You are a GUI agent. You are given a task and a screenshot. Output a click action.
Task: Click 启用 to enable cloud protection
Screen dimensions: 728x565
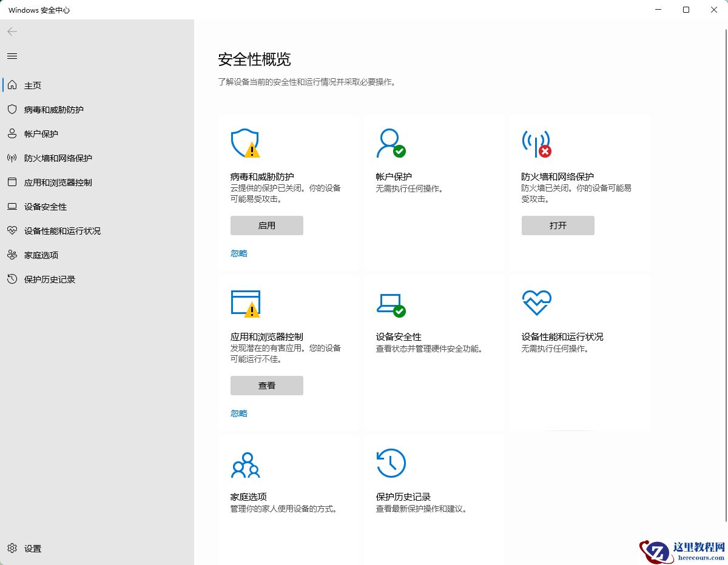266,225
